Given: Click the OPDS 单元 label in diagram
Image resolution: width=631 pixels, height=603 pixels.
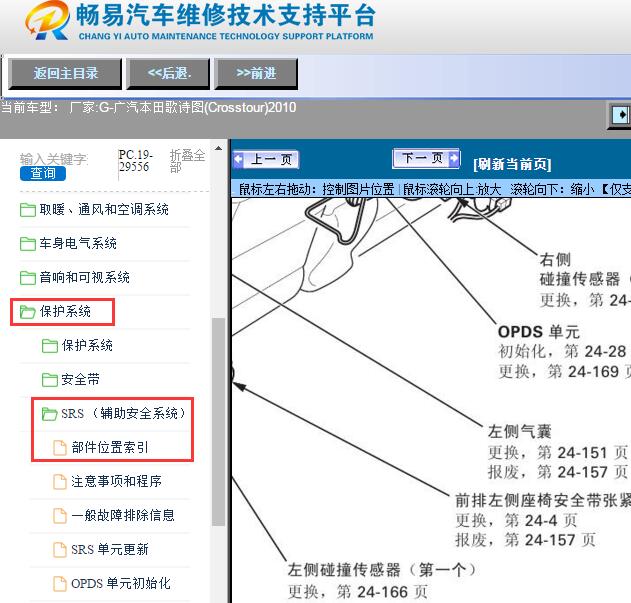Looking at the screenshot, I should click(538, 332).
